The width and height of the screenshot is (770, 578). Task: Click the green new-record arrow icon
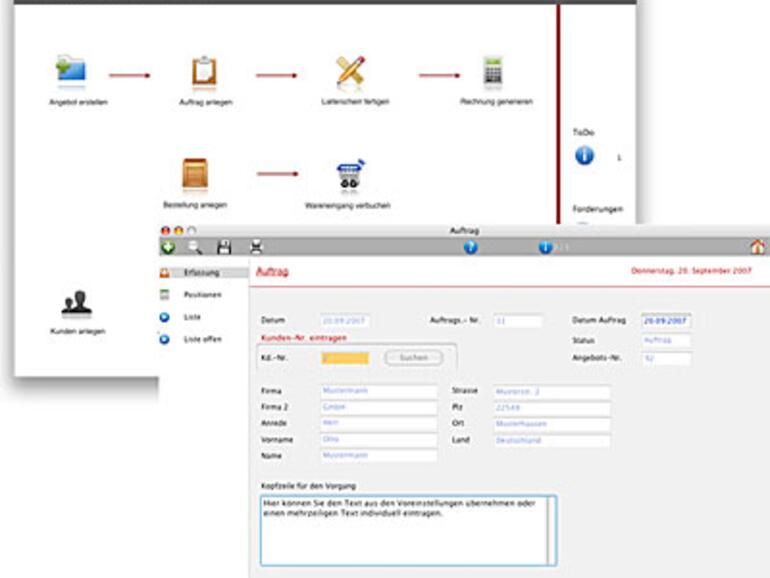click(x=168, y=247)
